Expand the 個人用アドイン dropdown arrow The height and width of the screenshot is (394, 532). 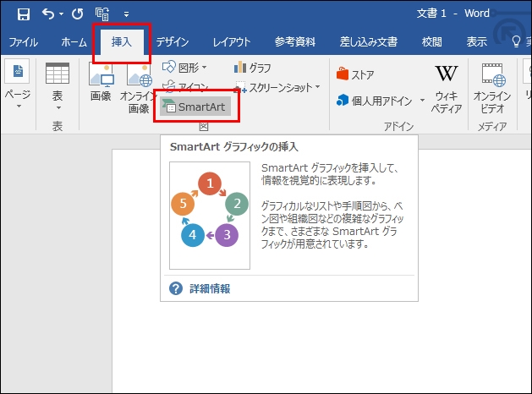pos(422,101)
